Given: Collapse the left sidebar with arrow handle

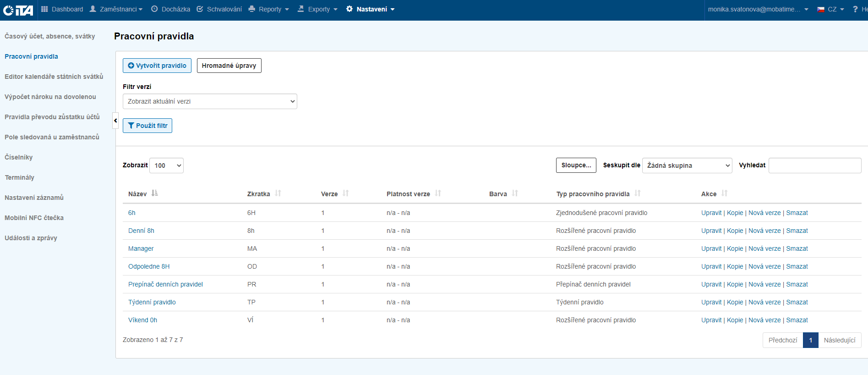Looking at the screenshot, I should coord(115,121).
